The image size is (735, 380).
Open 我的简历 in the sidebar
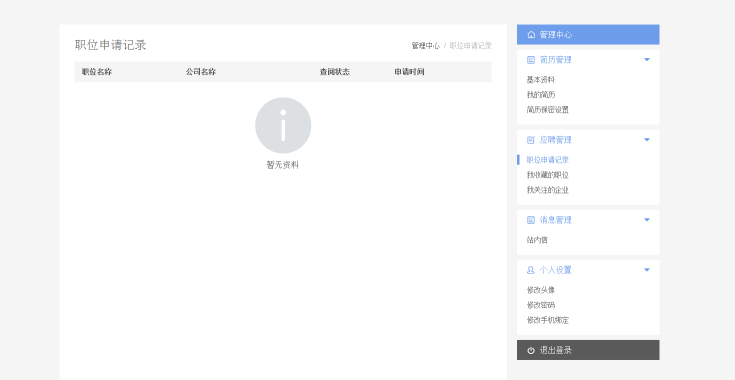tap(540, 95)
